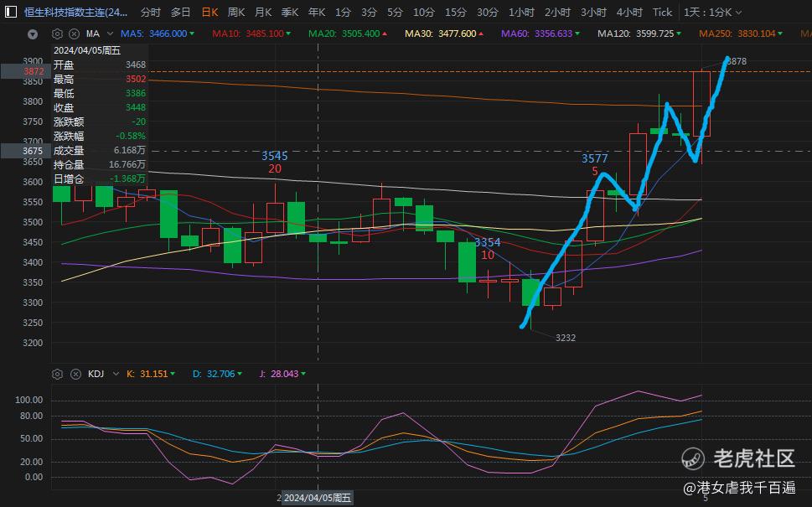Image resolution: width=812 pixels, height=507 pixels.
Task: Select the 3小时 interval tab
Action: pos(593,12)
